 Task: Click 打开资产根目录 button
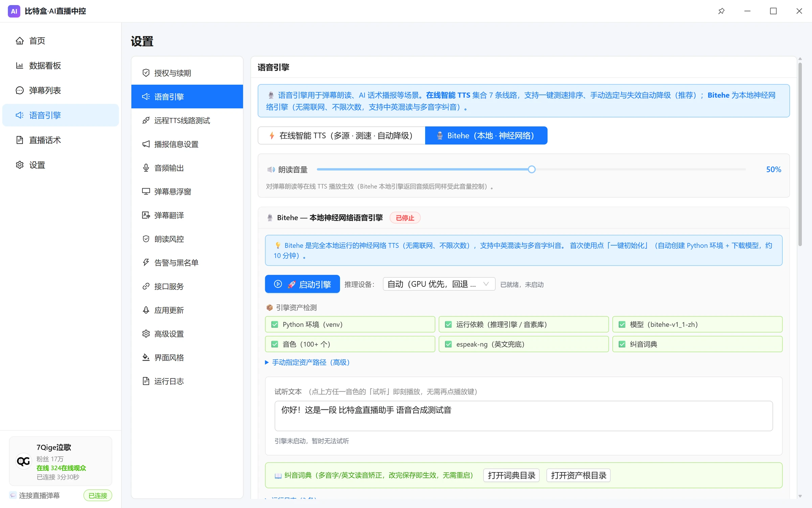(578, 475)
